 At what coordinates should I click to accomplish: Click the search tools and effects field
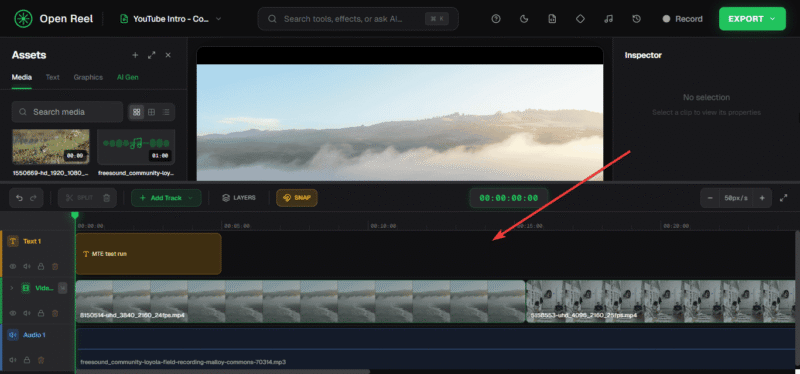tap(358, 19)
